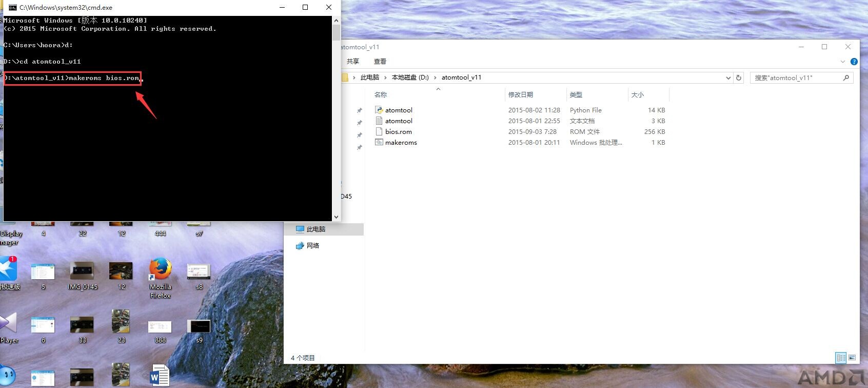Viewport: 868px width, 388px height.
Task: Click the cmd scrollbar down arrow
Action: pyautogui.click(x=336, y=217)
